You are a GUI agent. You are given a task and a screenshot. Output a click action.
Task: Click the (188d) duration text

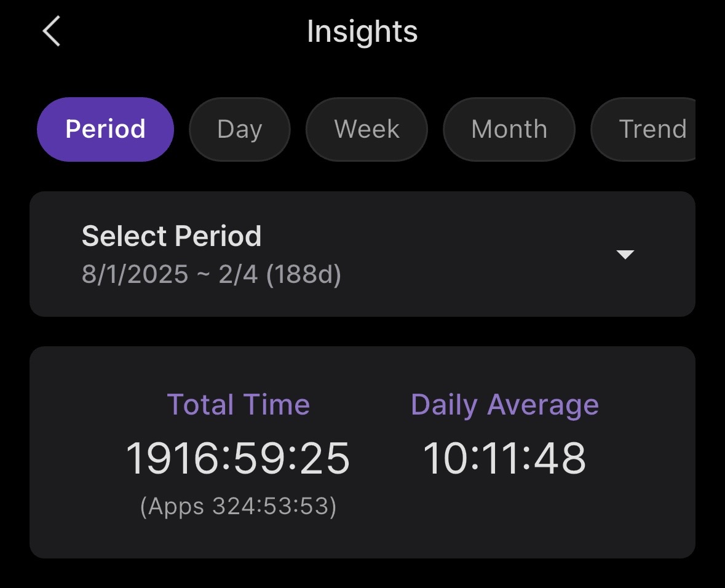[x=304, y=274]
